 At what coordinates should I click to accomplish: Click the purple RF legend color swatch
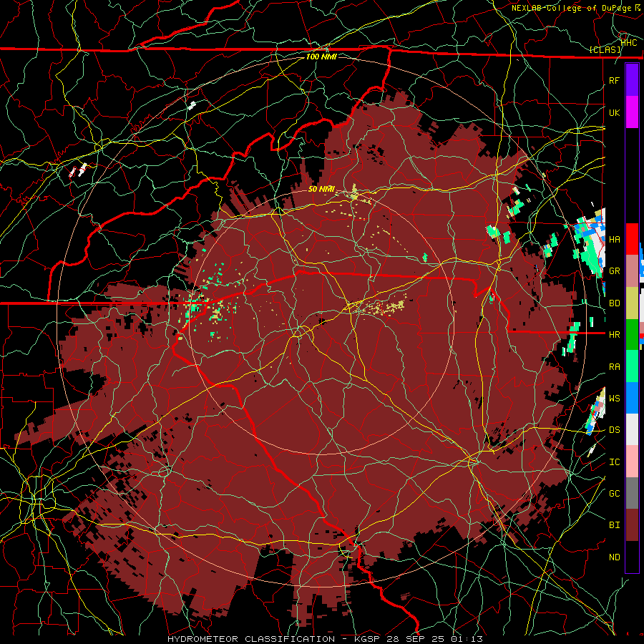tap(632, 80)
